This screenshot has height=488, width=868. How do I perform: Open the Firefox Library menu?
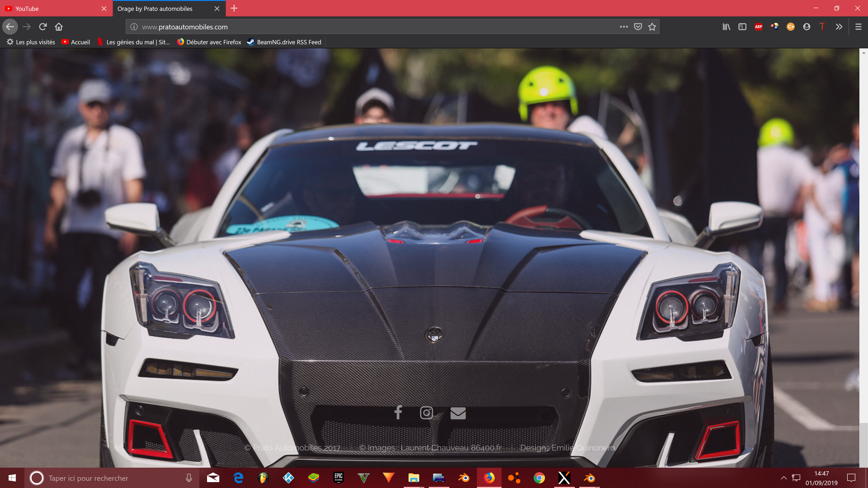726,27
